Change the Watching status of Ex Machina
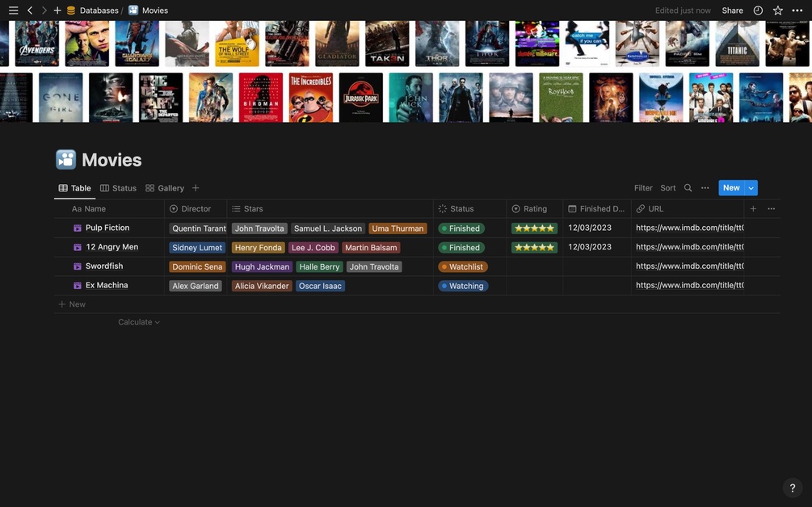 click(x=462, y=286)
